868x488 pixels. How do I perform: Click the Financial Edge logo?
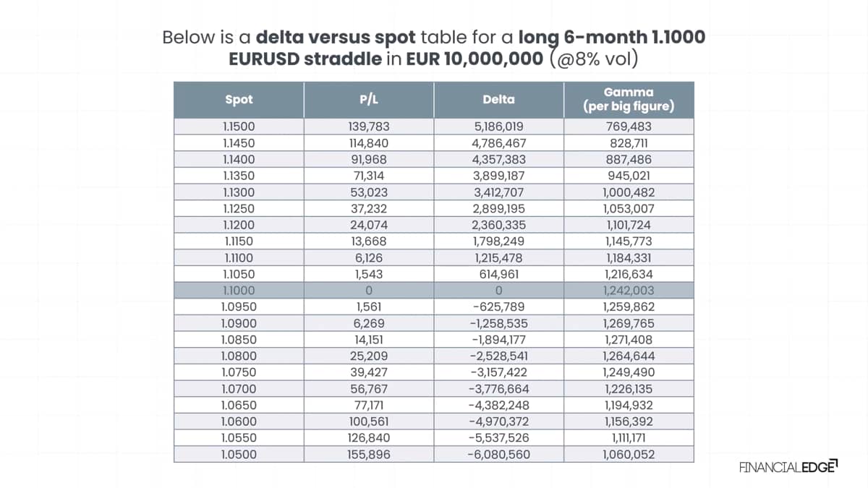(x=788, y=467)
